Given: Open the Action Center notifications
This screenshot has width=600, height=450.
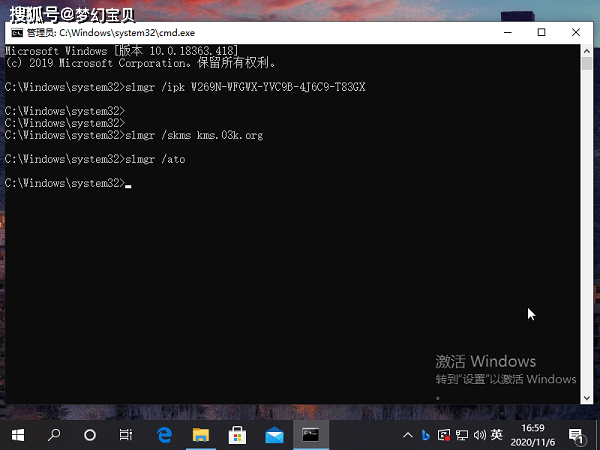Looking at the screenshot, I should pos(576,436).
